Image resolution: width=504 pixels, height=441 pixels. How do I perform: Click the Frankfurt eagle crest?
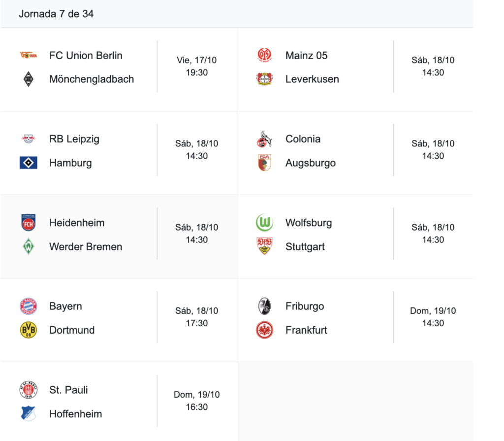[x=264, y=330]
